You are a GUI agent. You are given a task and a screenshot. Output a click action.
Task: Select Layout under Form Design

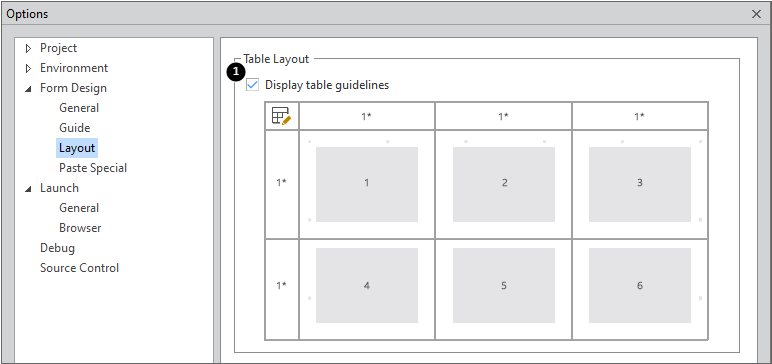(x=77, y=148)
